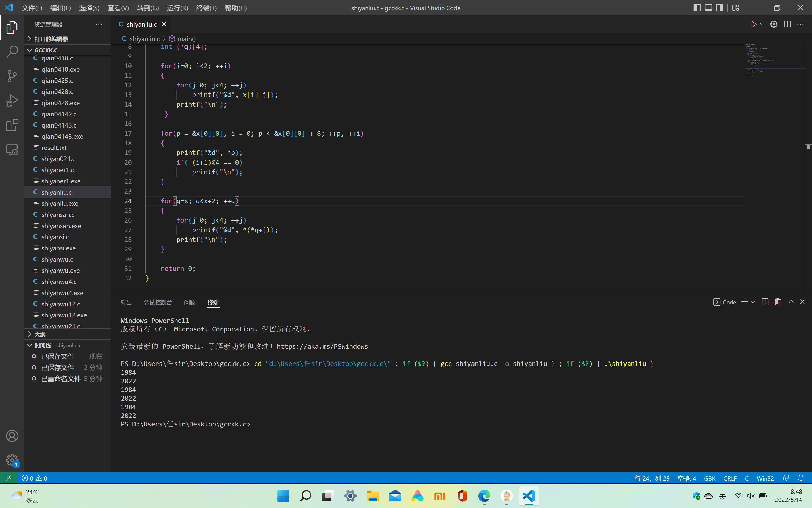Image resolution: width=812 pixels, height=508 pixels.
Task: Open the 终端(T) menu
Action: [206, 8]
